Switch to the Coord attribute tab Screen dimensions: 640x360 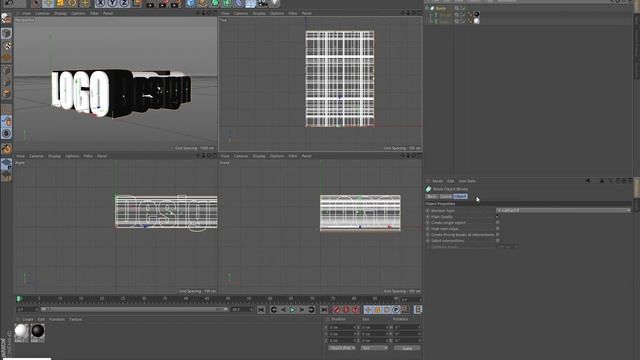click(446, 196)
